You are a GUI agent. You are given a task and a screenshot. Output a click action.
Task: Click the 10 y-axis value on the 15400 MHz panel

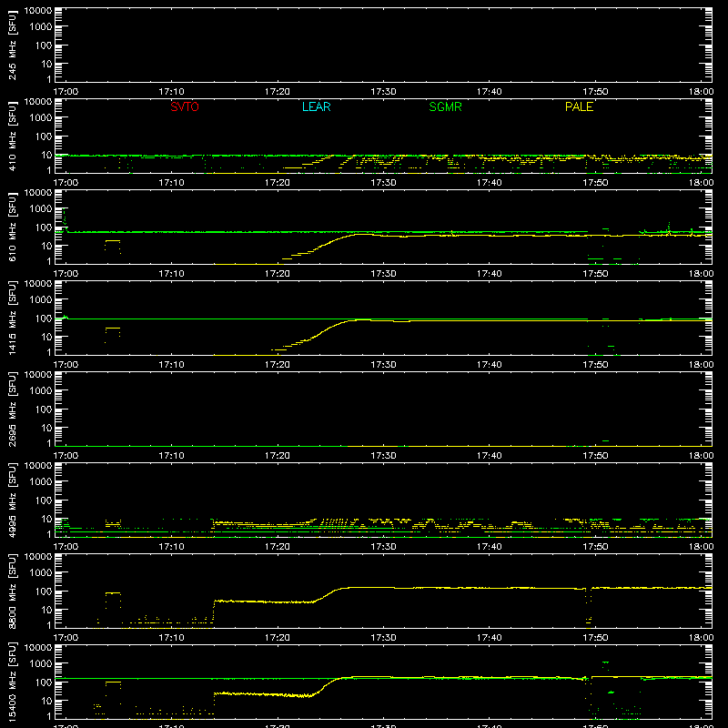pos(46,701)
